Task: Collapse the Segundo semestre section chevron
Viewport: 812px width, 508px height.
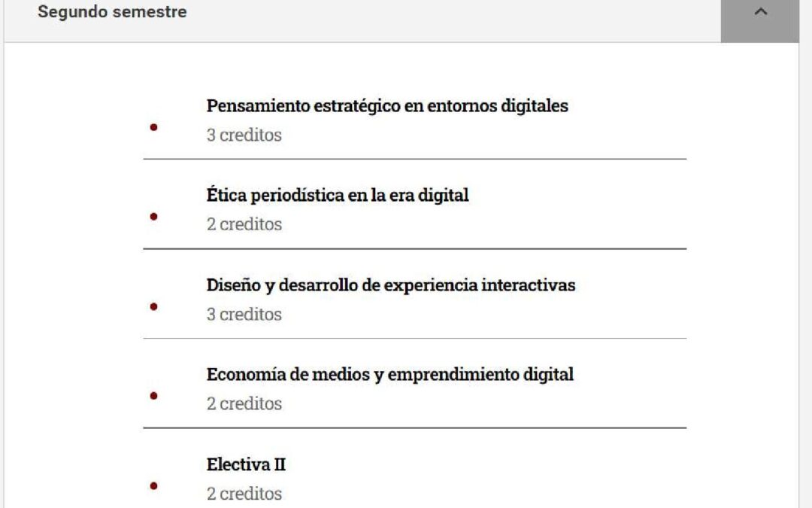Action: pyautogui.click(x=759, y=13)
